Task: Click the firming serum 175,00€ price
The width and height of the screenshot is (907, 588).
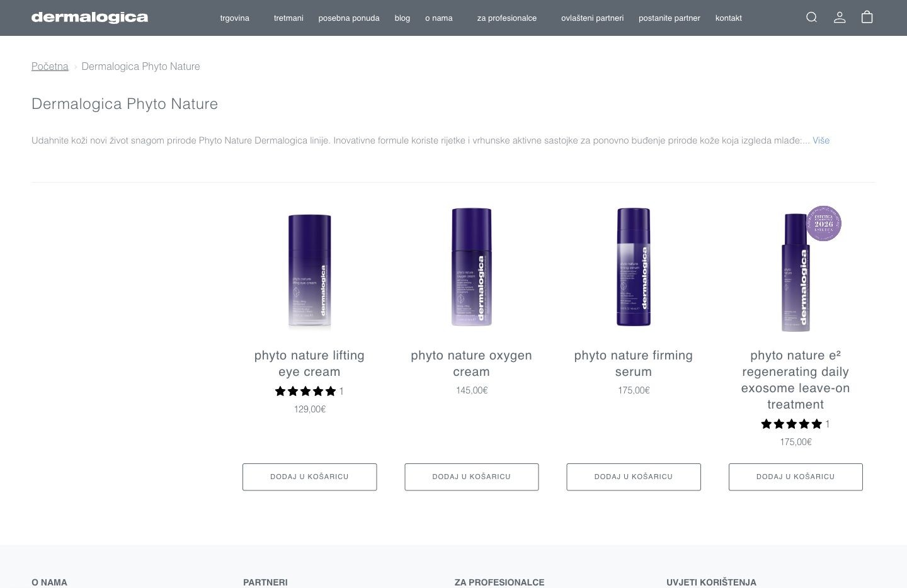Action: pyautogui.click(x=634, y=390)
